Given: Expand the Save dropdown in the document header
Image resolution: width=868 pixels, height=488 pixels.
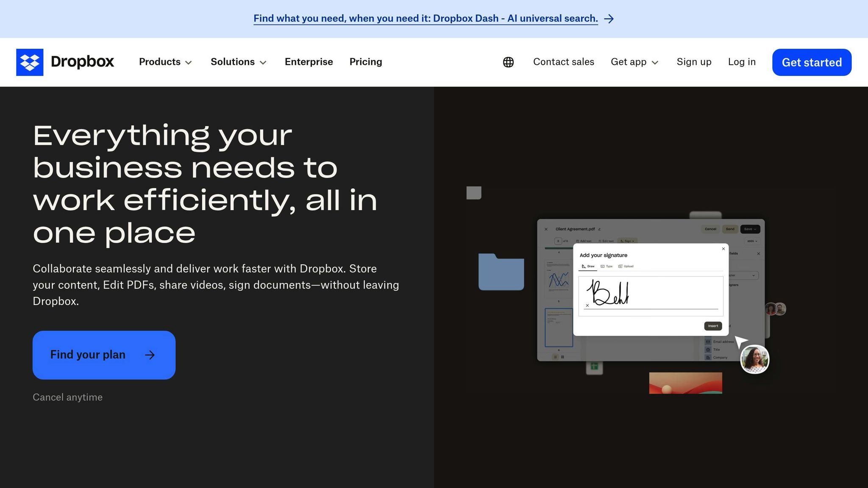Looking at the screenshot, I should (750, 229).
